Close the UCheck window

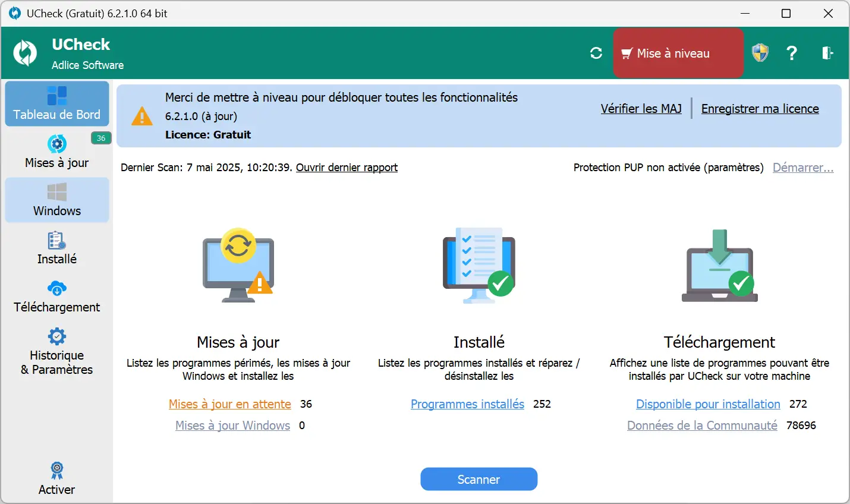[828, 13]
